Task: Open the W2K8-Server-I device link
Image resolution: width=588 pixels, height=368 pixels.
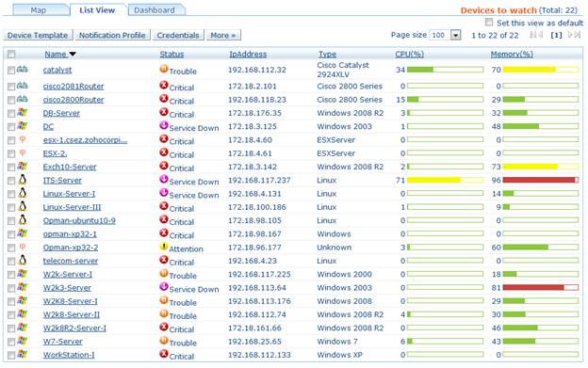Action: [70, 301]
